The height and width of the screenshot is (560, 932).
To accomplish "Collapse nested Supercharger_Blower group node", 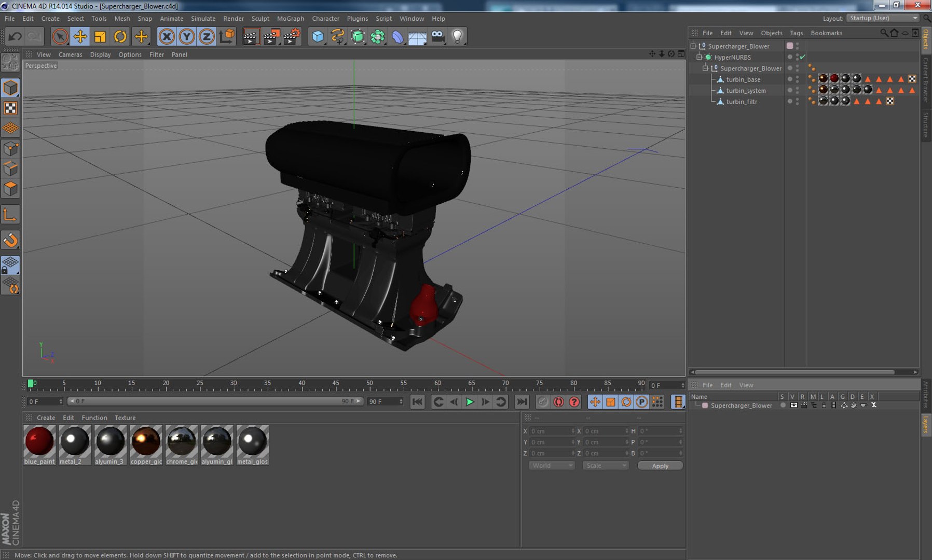I will point(706,68).
